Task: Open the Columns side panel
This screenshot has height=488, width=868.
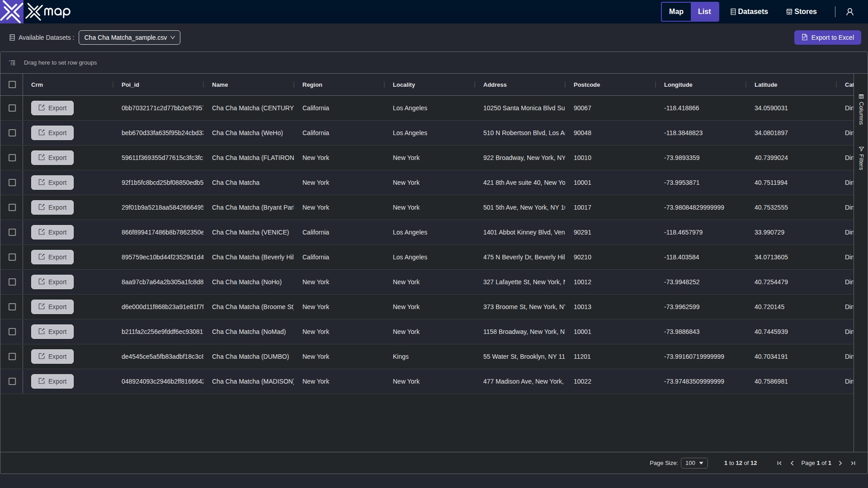Action: click(861, 109)
